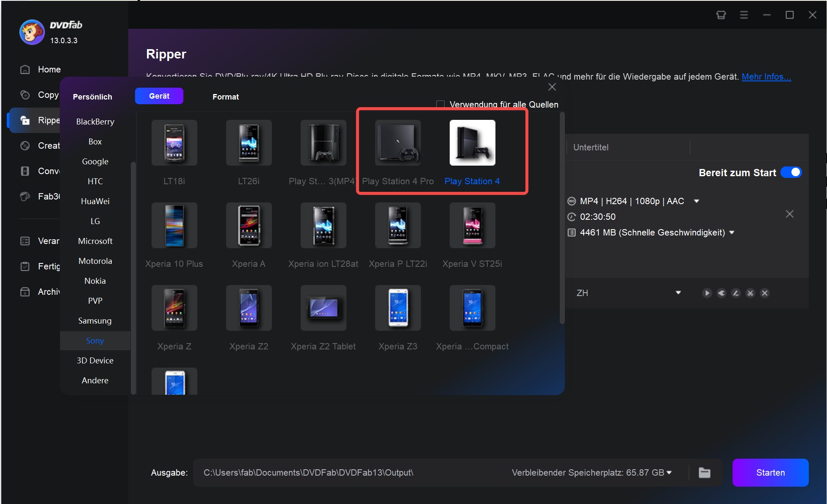Select Andere in the brand list
Viewport: 827px width, 504px height.
pyautogui.click(x=95, y=380)
